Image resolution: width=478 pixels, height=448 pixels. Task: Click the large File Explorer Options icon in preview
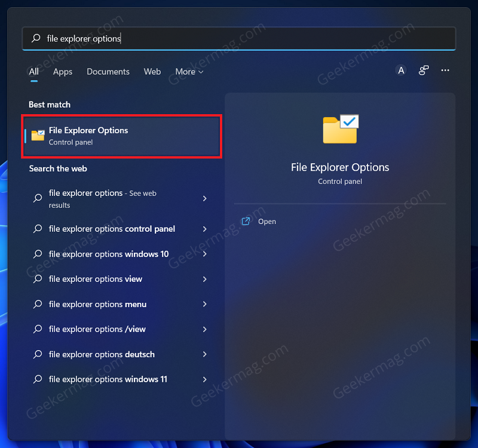point(341,129)
